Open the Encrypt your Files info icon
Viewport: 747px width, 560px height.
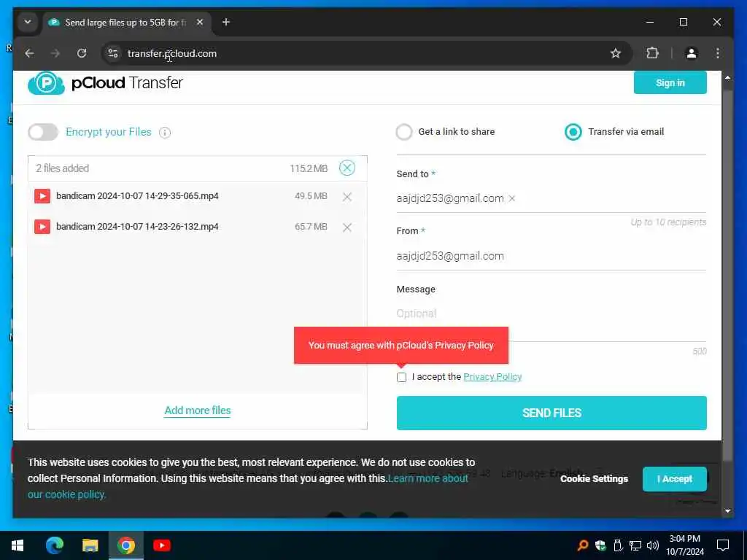(165, 133)
